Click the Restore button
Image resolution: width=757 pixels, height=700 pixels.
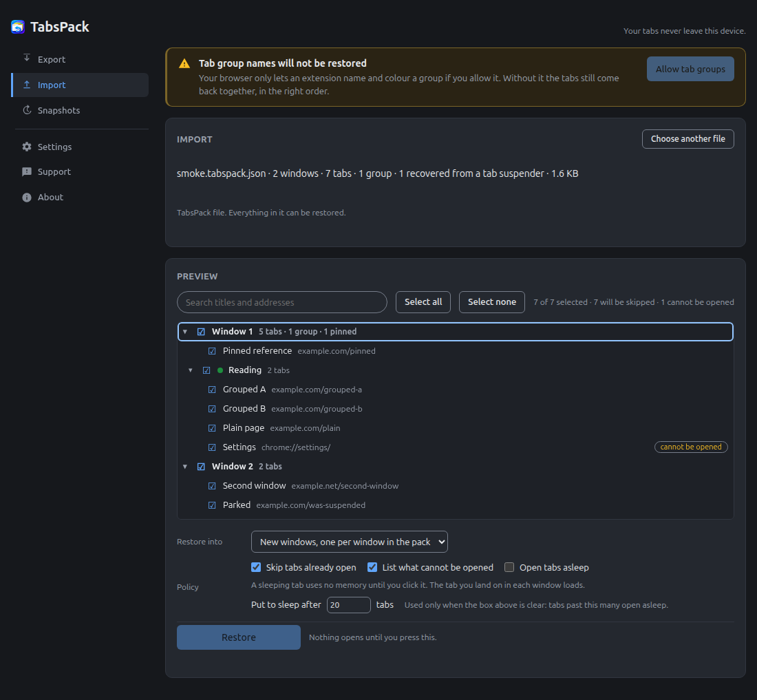point(239,637)
